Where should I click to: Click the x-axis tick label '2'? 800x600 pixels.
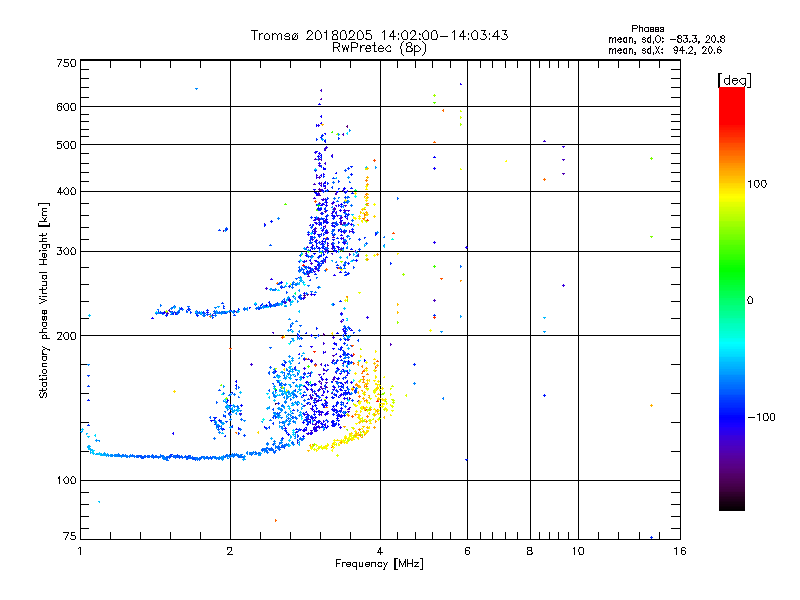(230, 551)
